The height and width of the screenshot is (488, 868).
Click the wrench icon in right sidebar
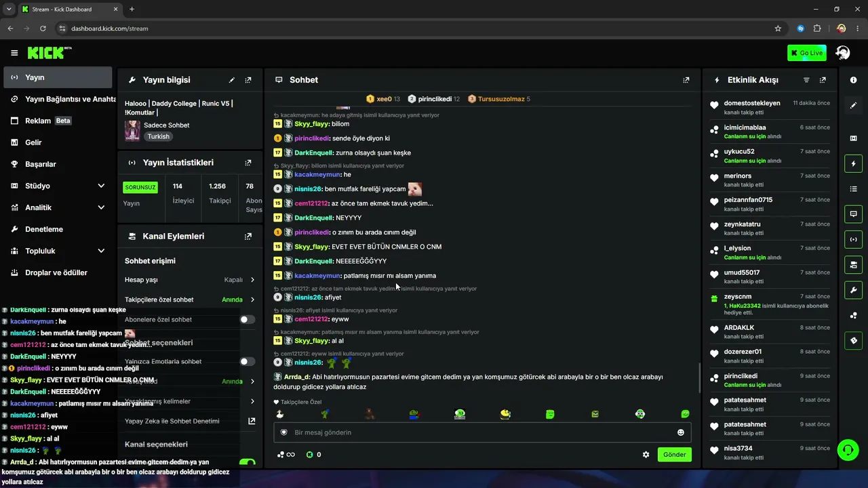point(853,290)
